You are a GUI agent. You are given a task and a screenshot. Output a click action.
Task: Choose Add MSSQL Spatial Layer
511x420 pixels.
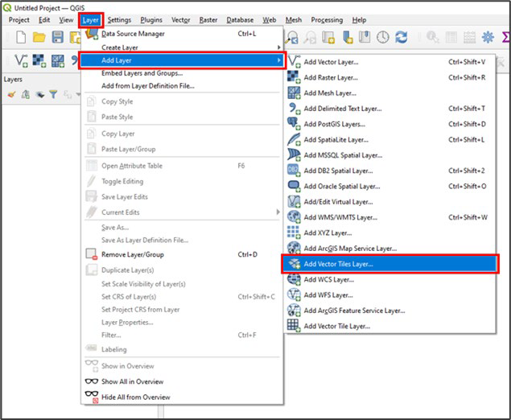pyautogui.click(x=390, y=155)
